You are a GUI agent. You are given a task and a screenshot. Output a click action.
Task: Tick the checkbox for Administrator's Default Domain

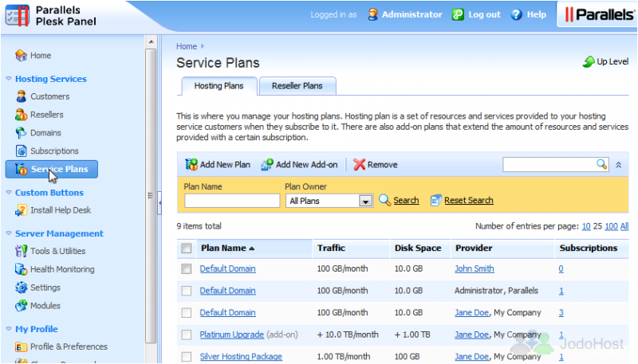(187, 291)
